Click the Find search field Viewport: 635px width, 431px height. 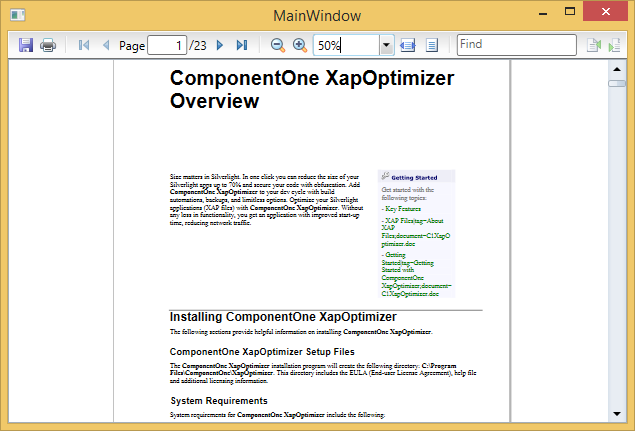click(515, 45)
